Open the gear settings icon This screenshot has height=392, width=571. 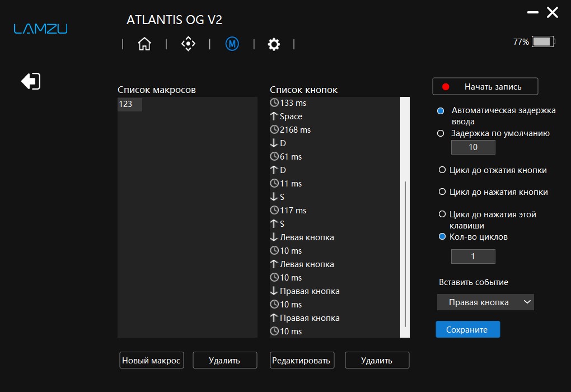(x=274, y=44)
